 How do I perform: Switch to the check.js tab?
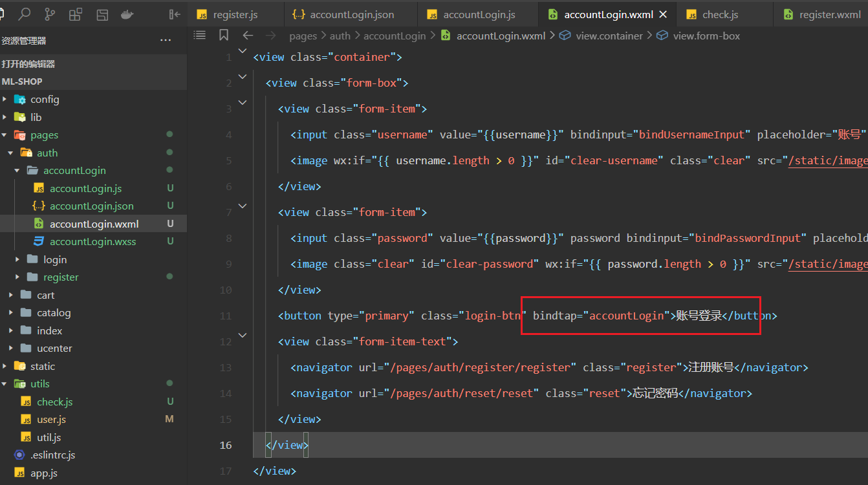click(724, 14)
